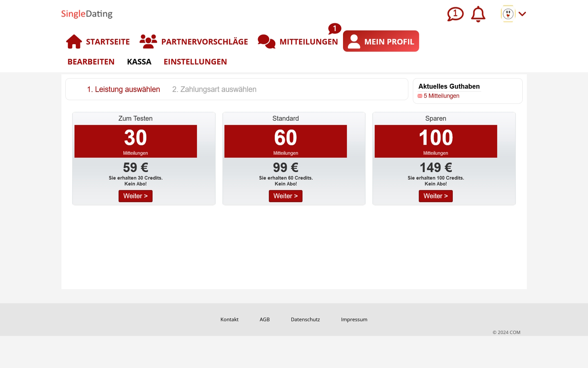The width and height of the screenshot is (588, 368).
Task: Open the AGB page
Action: click(265, 319)
